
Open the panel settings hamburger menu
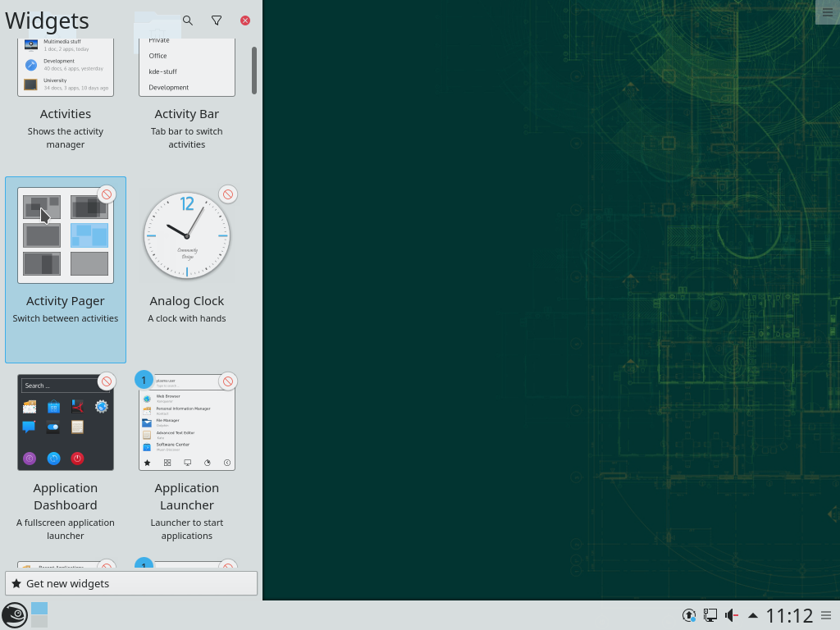point(826,615)
